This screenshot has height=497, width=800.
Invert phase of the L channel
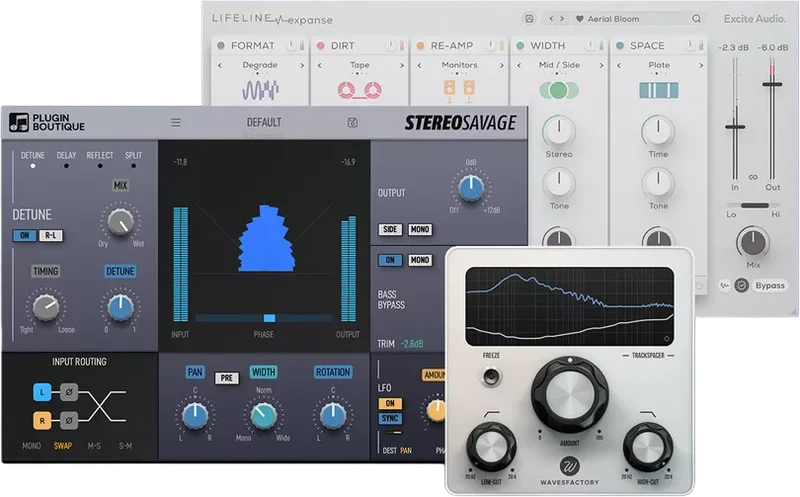[69, 392]
